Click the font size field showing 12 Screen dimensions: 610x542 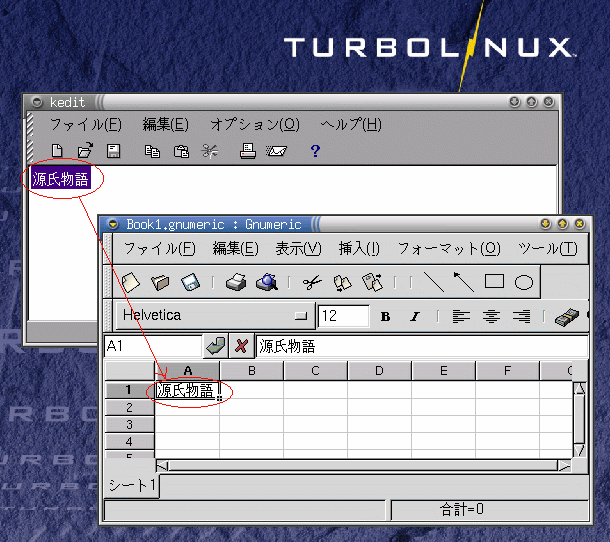click(344, 316)
